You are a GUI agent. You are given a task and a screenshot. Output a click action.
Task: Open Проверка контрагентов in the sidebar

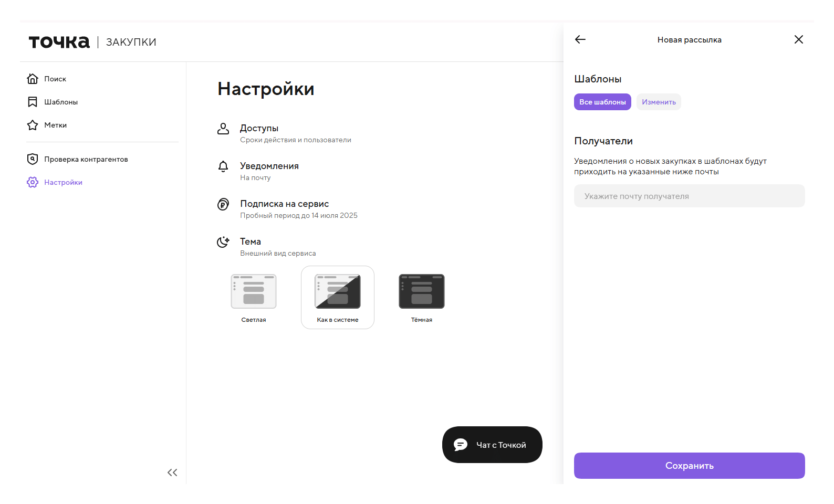[86, 159]
